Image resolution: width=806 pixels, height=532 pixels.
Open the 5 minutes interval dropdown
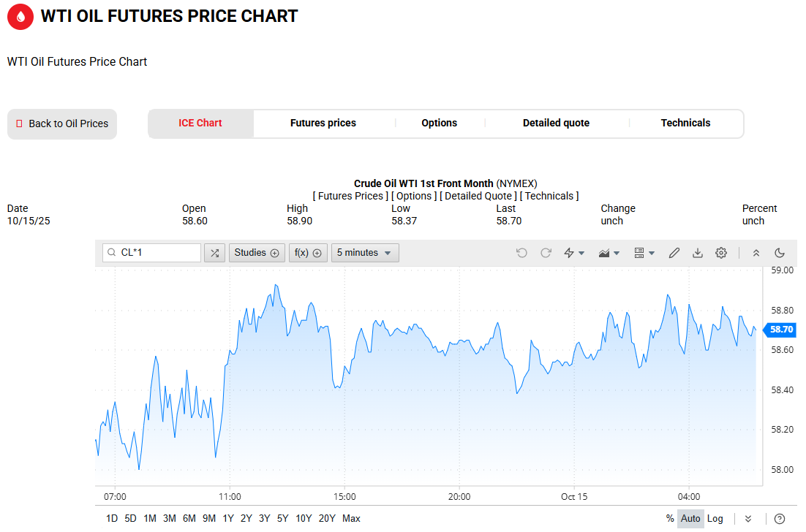coord(365,253)
